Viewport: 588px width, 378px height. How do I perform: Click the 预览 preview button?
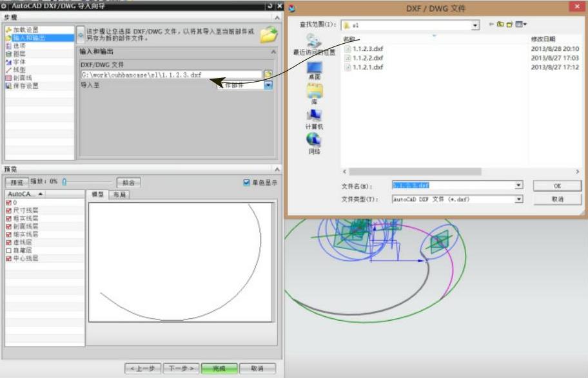(17, 182)
